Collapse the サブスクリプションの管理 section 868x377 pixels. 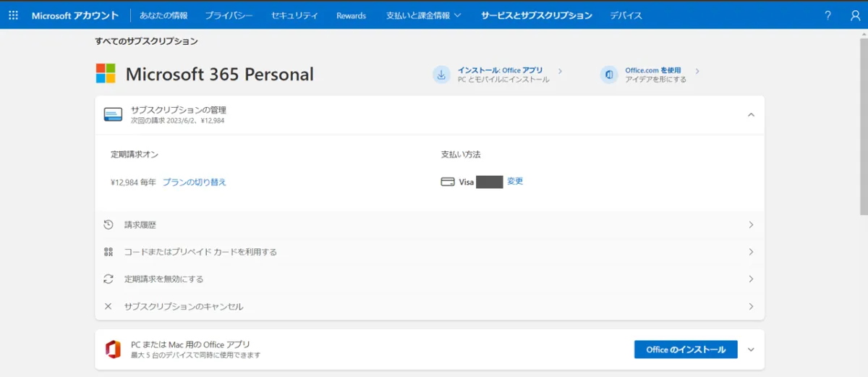coord(751,115)
